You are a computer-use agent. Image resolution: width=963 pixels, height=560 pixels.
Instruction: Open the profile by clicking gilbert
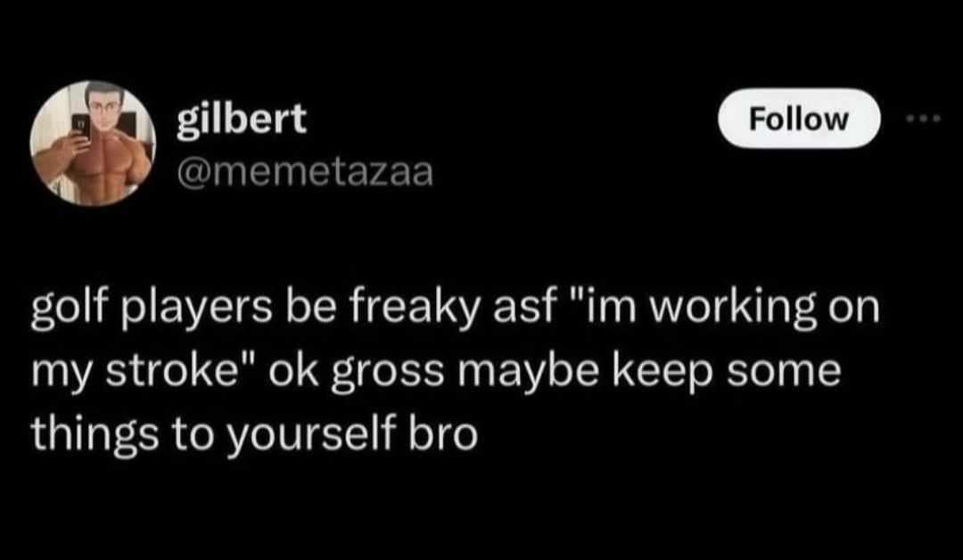pos(243,117)
